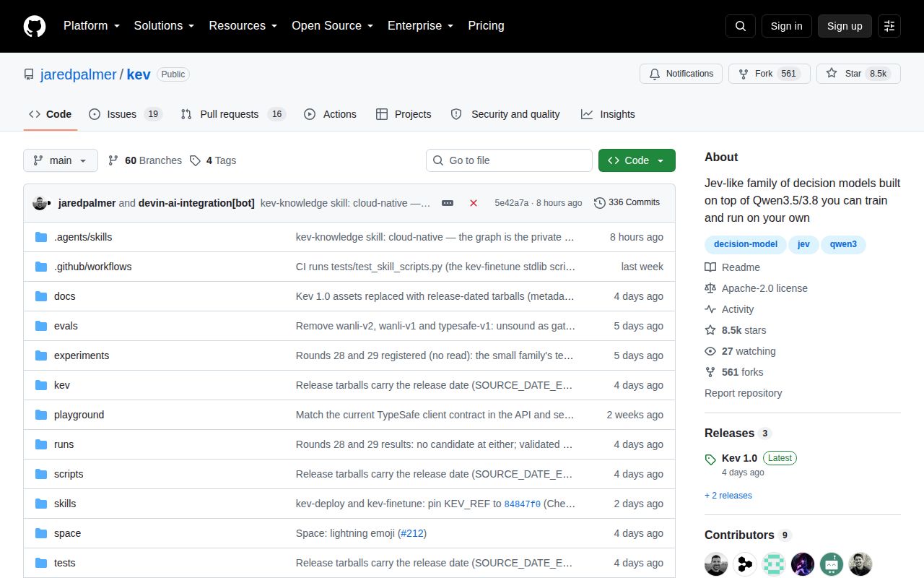Open the green Code dropdown button

pos(637,160)
